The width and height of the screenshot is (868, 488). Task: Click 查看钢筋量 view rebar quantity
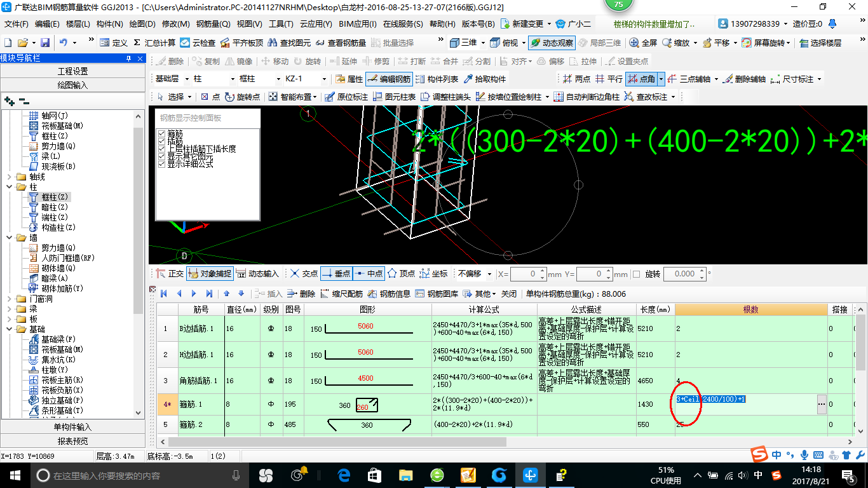pos(341,43)
